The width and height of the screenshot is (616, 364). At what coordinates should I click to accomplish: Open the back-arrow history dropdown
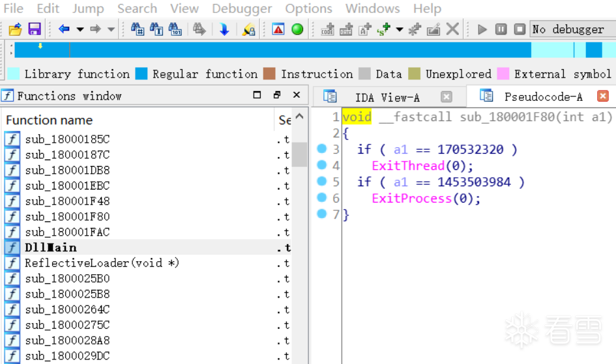pyautogui.click(x=80, y=29)
